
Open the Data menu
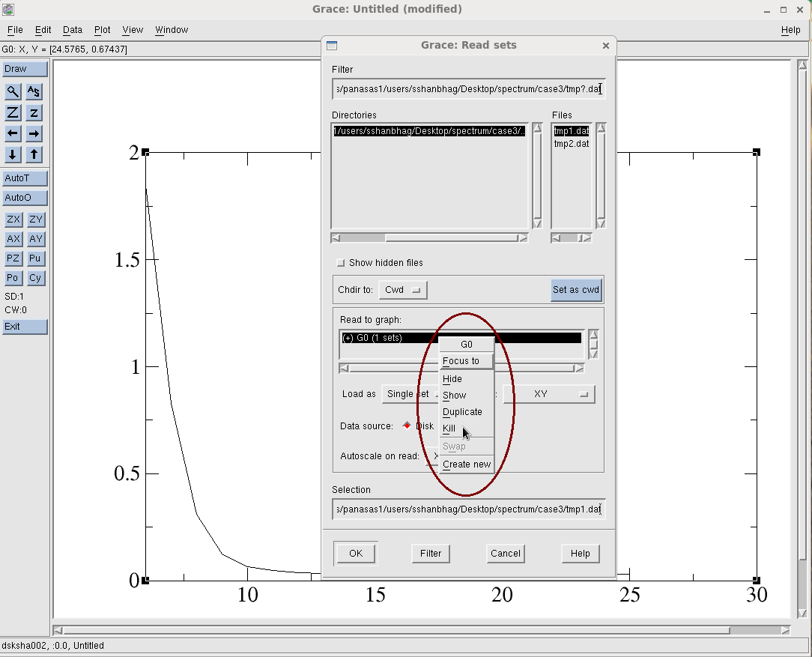pos(72,30)
